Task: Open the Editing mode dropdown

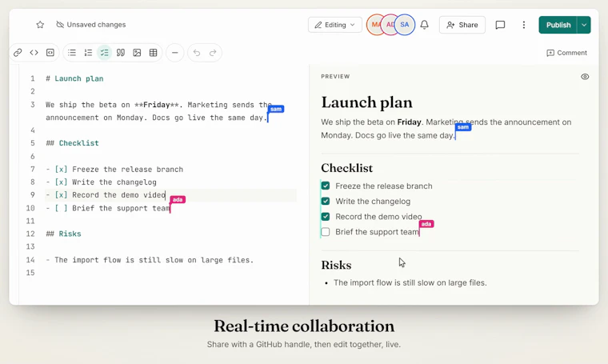Action: tap(335, 25)
